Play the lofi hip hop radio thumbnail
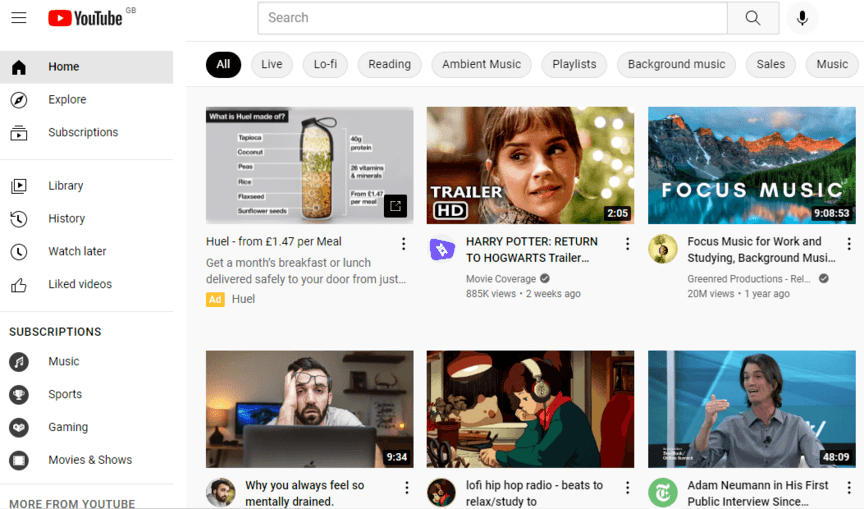864x509 pixels. 530,409
